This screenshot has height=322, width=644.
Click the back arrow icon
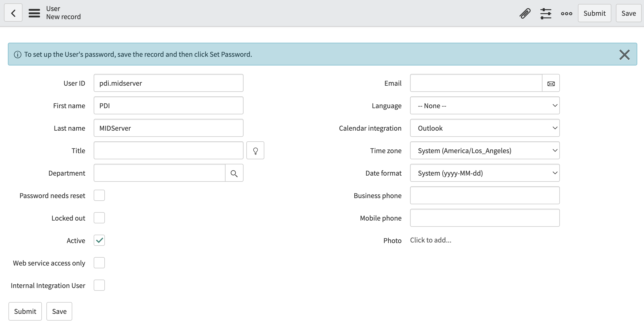click(x=13, y=13)
